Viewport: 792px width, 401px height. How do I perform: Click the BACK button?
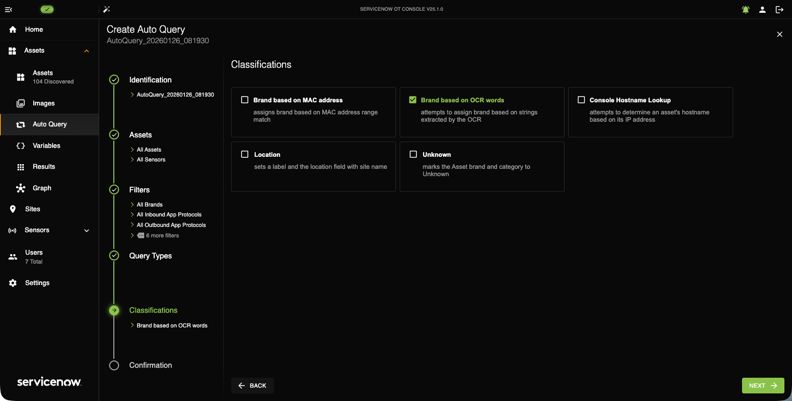pyautogui.click(x=252, y=385)
